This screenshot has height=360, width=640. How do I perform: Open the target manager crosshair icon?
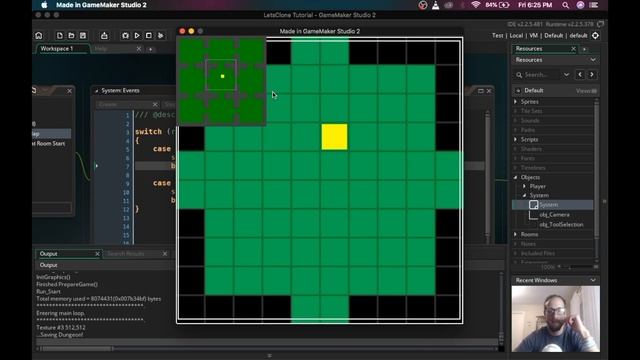pos(596,36)
